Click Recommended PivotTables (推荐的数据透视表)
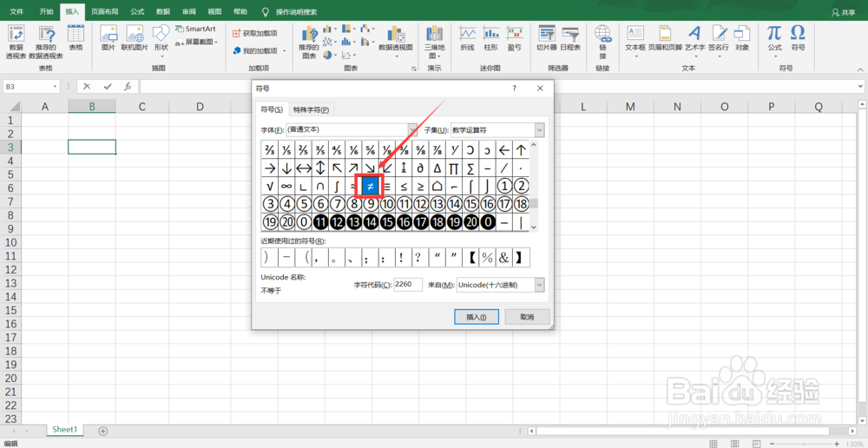 tap(45, 42)
